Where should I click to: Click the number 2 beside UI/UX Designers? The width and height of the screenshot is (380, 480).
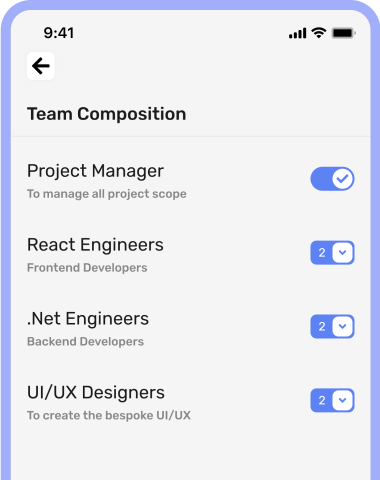tap(322, 400)
